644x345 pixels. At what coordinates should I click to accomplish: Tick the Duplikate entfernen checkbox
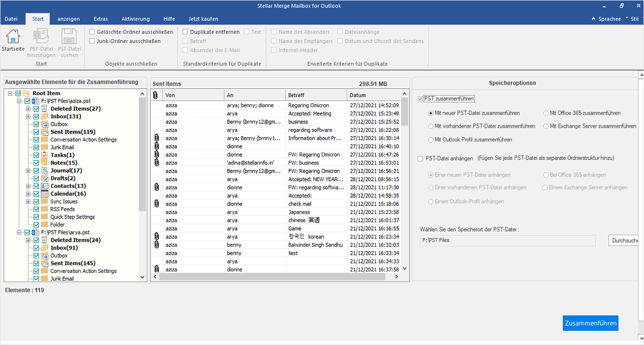[186, 32]
